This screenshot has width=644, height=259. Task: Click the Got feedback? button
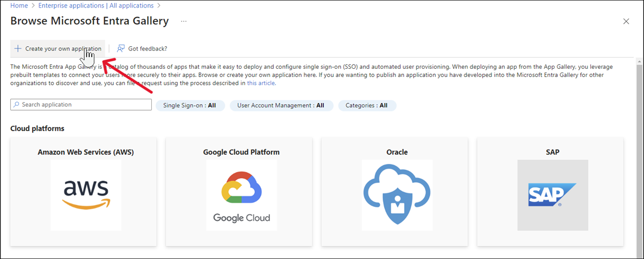(147, 48)
